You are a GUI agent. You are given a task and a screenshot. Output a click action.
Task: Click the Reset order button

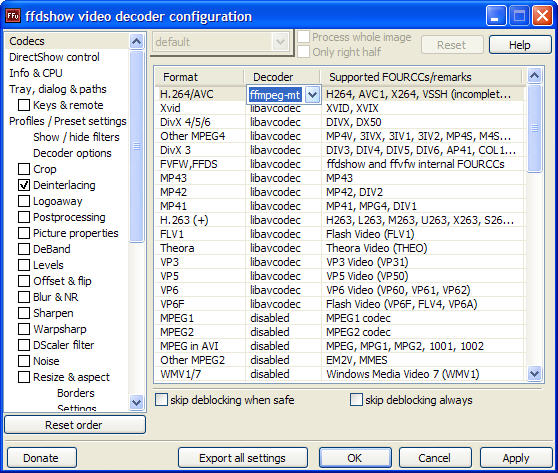75,425
